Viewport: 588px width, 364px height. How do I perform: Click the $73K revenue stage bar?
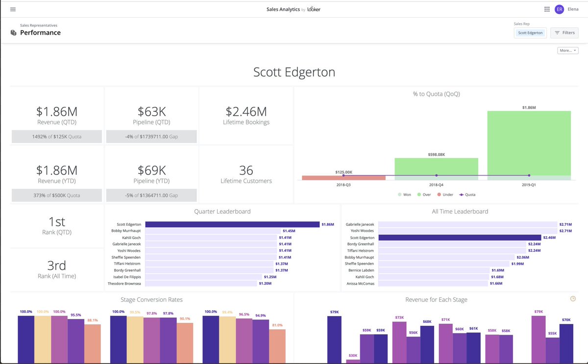click(399, 342)
